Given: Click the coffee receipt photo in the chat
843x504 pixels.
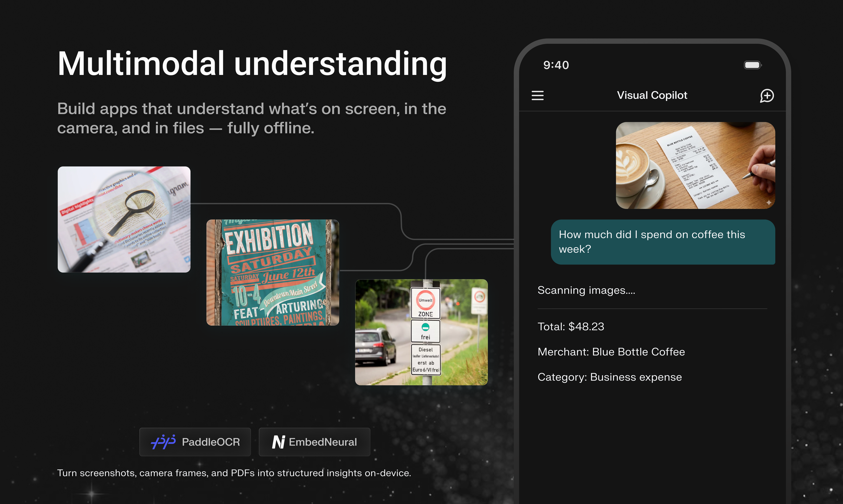Looking at the screenshot, I should [x=695, y=165].
